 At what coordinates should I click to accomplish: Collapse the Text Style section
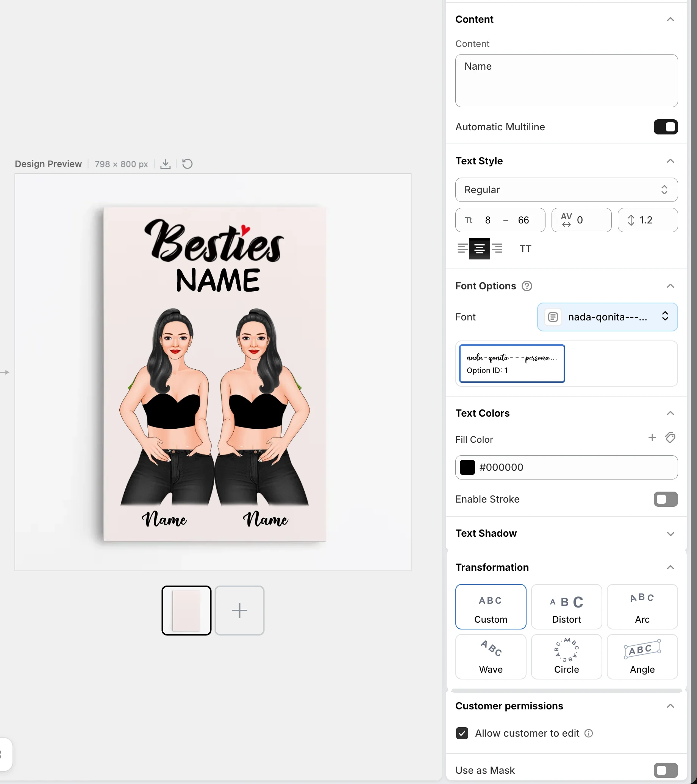coord(670,161)
